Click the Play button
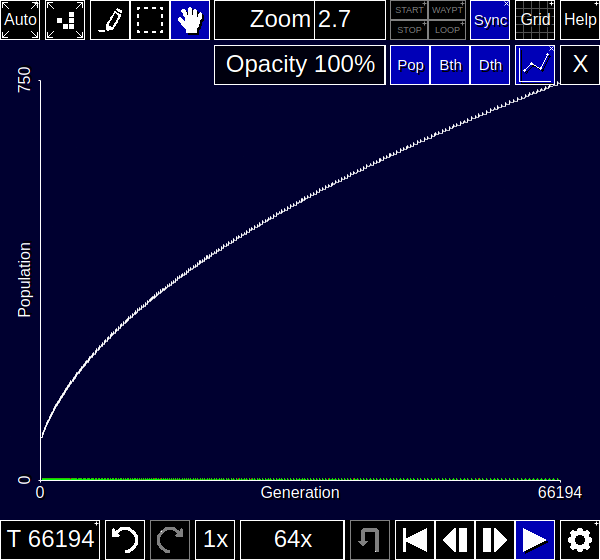Screen dimensions: 600x560 (535, 540)
